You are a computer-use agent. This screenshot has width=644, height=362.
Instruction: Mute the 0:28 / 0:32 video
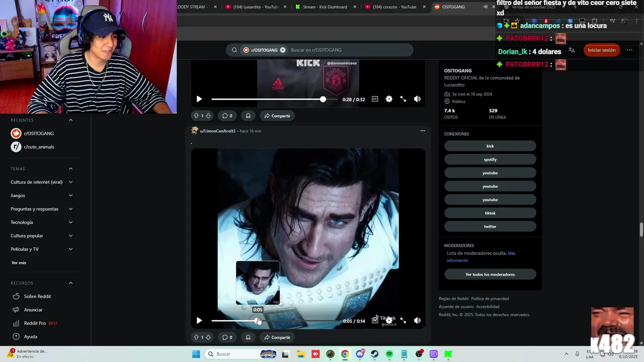coord(417,99)
